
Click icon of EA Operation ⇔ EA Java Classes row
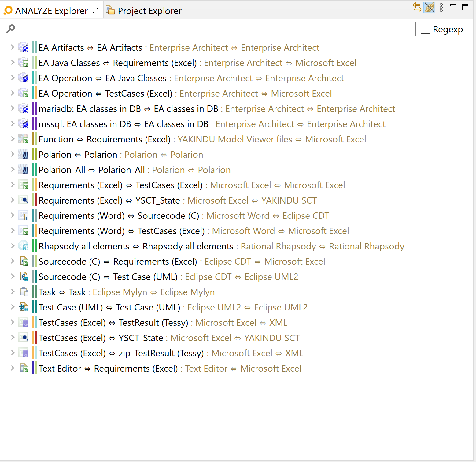(24, 78)
